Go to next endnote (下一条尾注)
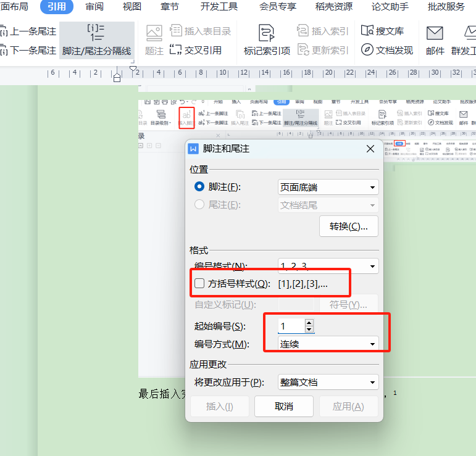Viewport: 476px width, 456px height. pyautogui.click(x=28, y=51)
